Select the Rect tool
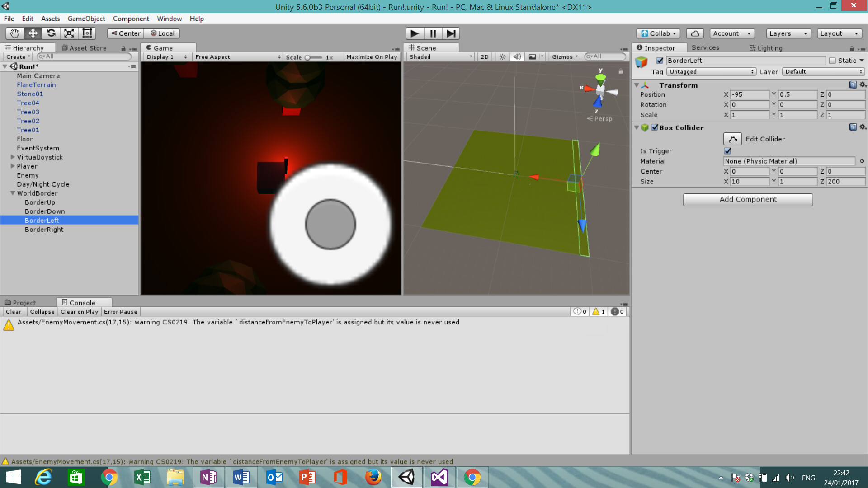This screenshot has width=868, height=488. tap(87, 33)
